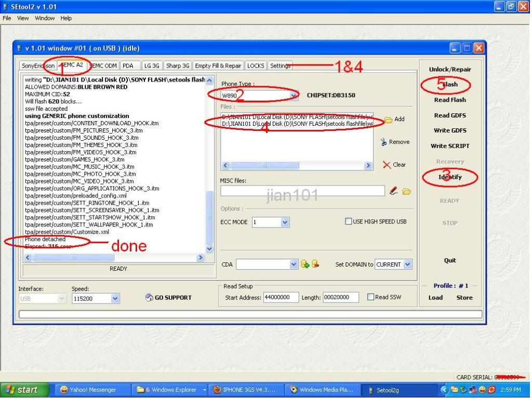The image size is (532, 398).
Task: Switch to Windows Media Player in the taskbar
Action: click(322, 390)
